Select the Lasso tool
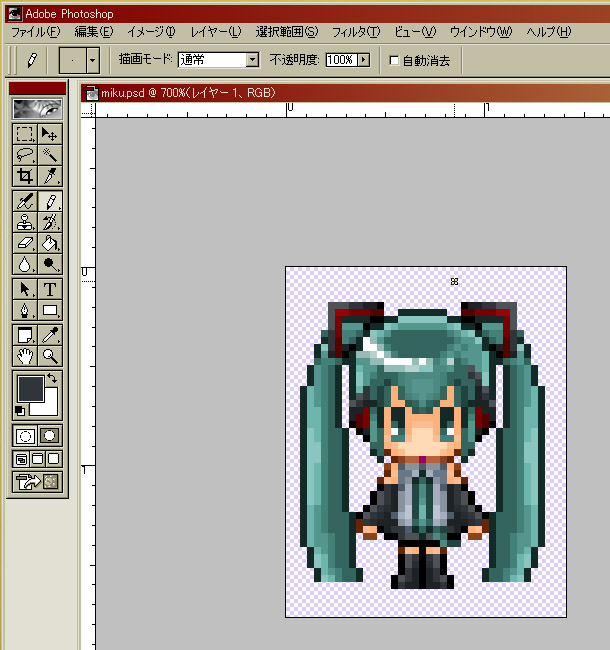Image resolution: width=610 pixels, height=650 pixels. pyautogui.click(x=25, y=155)
